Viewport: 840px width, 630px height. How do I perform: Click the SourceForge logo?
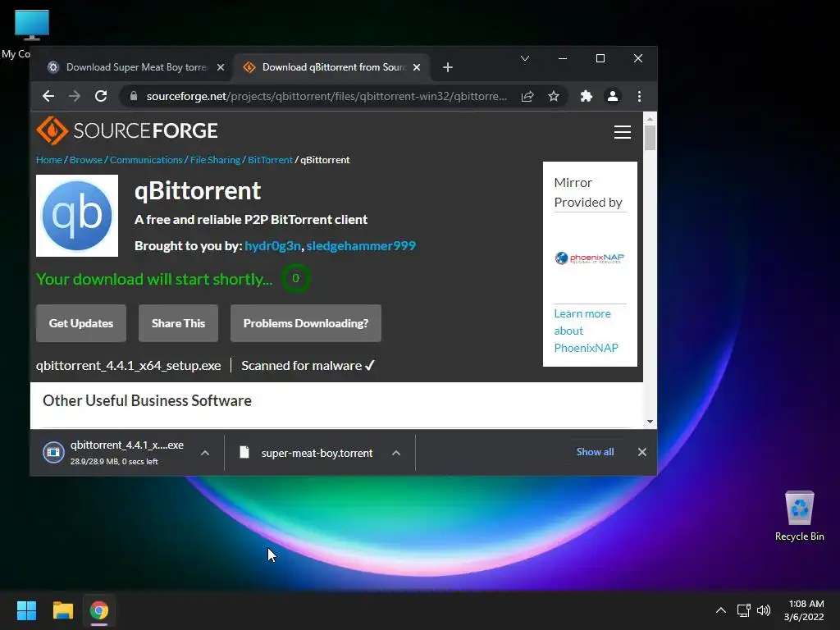pyautogui.click(x=127, y=130)
